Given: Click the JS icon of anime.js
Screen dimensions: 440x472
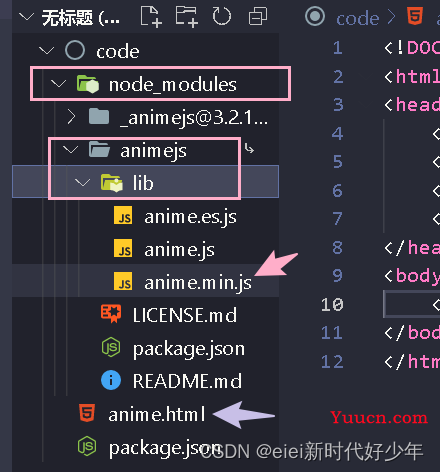Looking at the screenshot, I should coord(123,248).
